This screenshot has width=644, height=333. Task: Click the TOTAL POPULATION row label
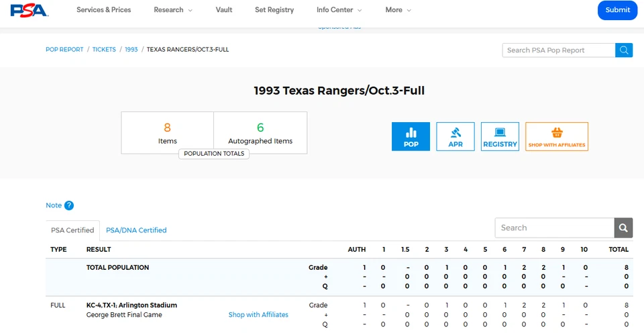tap(117, 268)
